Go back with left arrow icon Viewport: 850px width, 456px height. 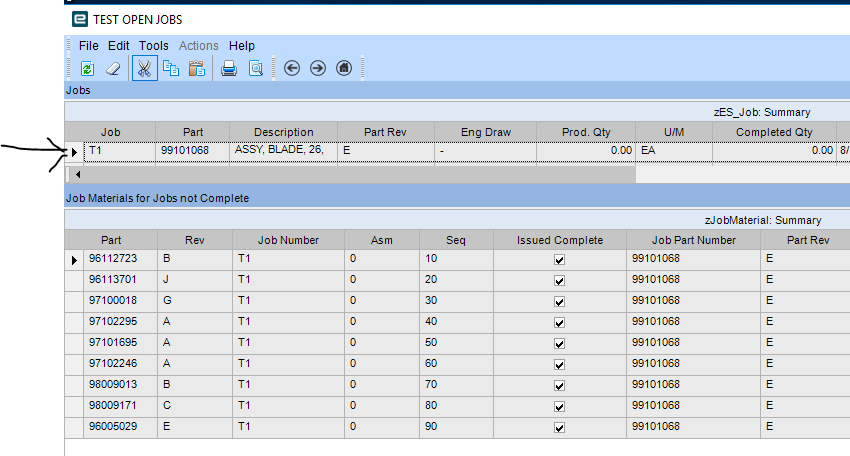coord(292,68)
